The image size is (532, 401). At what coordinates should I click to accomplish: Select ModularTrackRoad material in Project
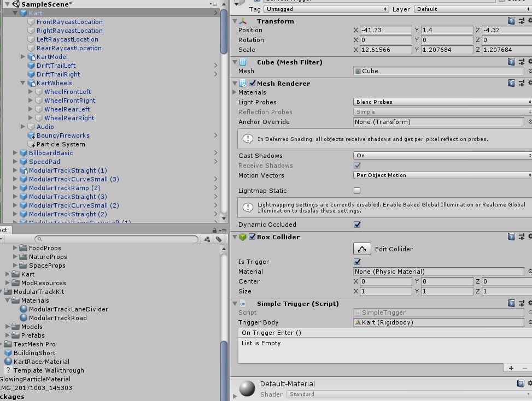coord(57,318)
